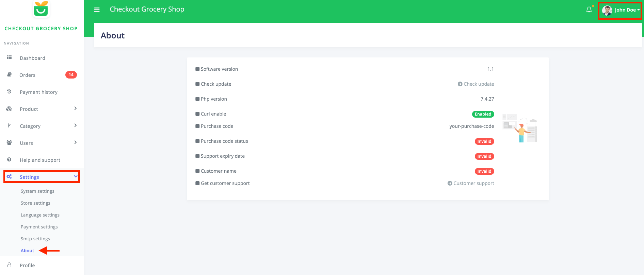Click the Product menu label
644x275 pixels.
click(29, 109)
